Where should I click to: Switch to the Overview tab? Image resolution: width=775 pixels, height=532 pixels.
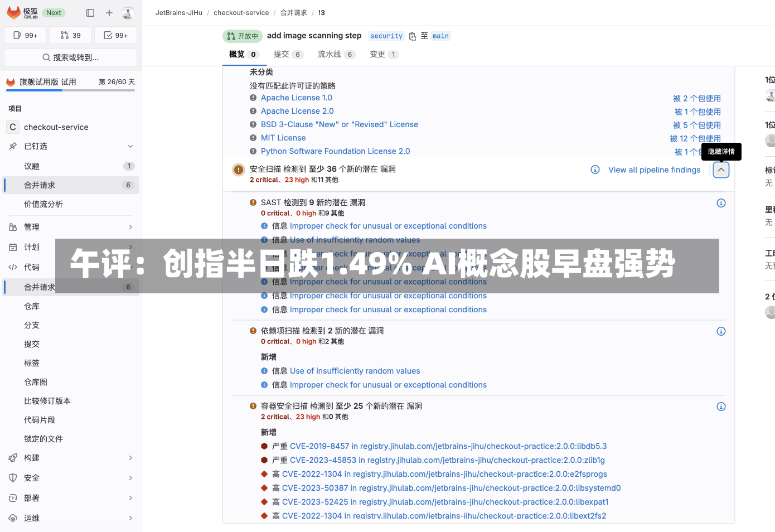click(x=243, y=54)
